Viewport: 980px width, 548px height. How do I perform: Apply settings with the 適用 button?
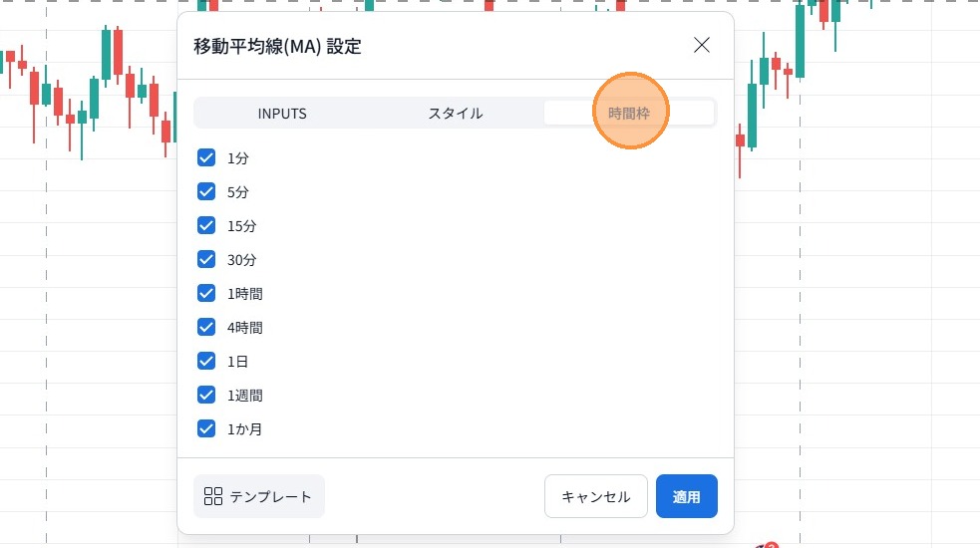pos(686,496)
